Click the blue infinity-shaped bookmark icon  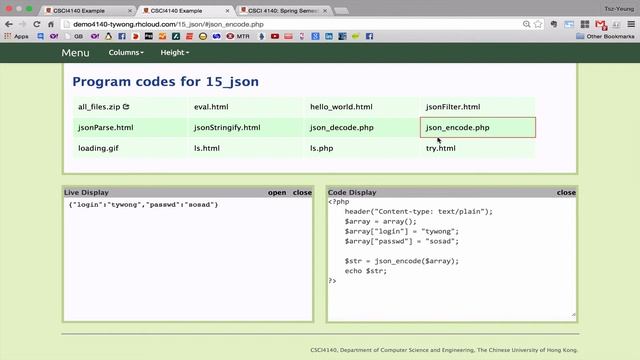coord(216,36)
